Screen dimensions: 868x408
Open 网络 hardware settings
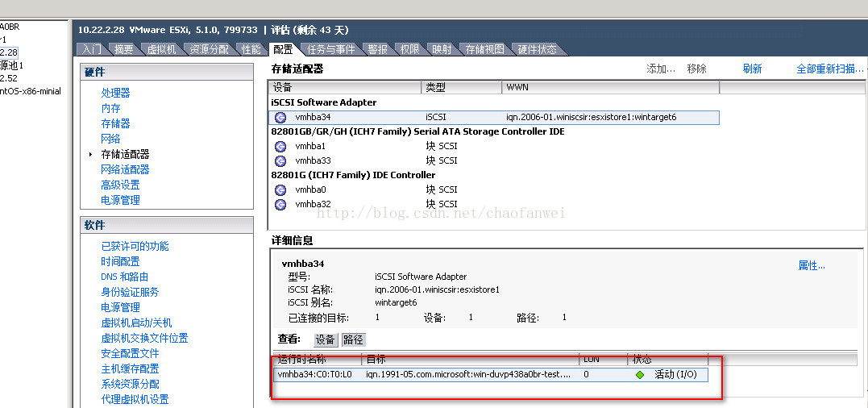(x=110, y=139)
